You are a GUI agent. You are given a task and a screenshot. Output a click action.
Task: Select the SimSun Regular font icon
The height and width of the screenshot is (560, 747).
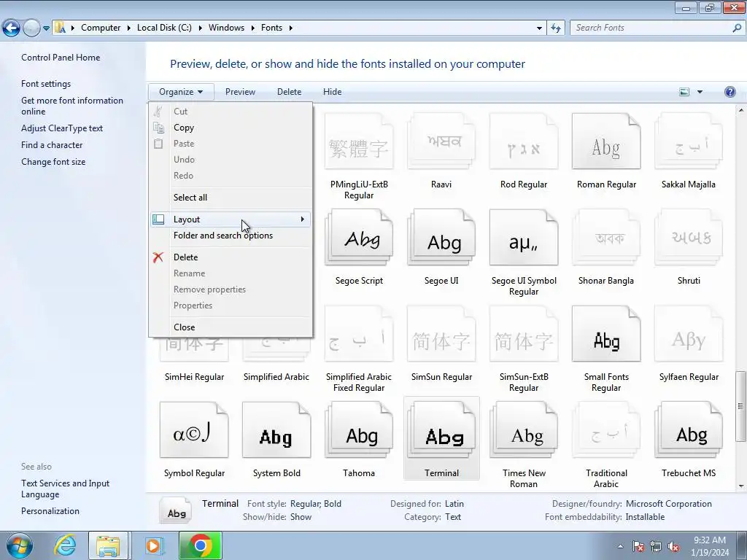[x=441, y=334]
